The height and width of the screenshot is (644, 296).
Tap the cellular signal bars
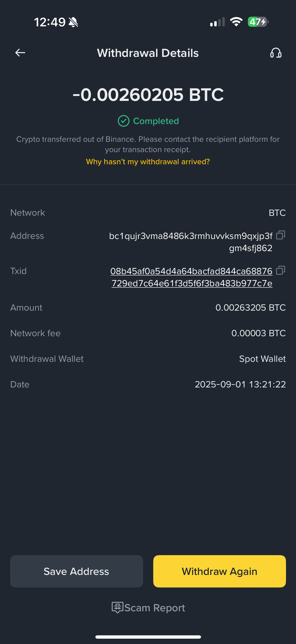click(x=217, y=22)
